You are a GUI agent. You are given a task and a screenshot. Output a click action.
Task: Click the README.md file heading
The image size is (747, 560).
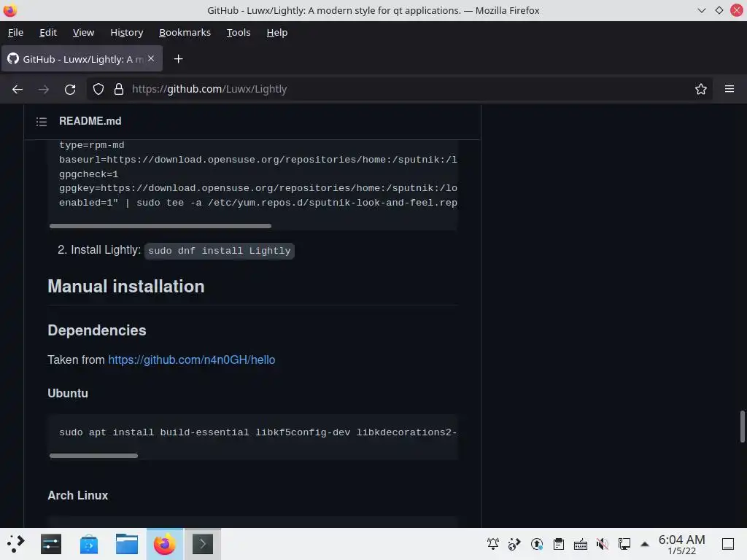90,121
